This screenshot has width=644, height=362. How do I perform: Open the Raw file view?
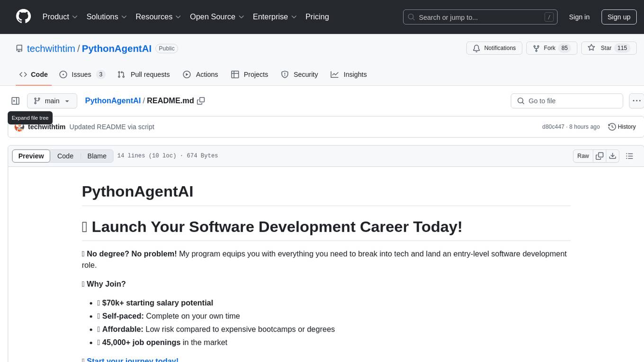coord(583,156)
